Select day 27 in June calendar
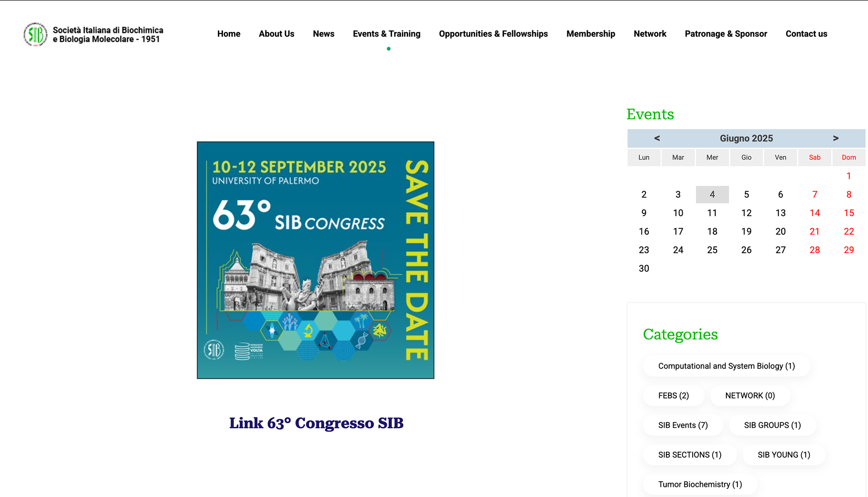The height and width of the screenshot is (497, 868). (x=781, y=250)
